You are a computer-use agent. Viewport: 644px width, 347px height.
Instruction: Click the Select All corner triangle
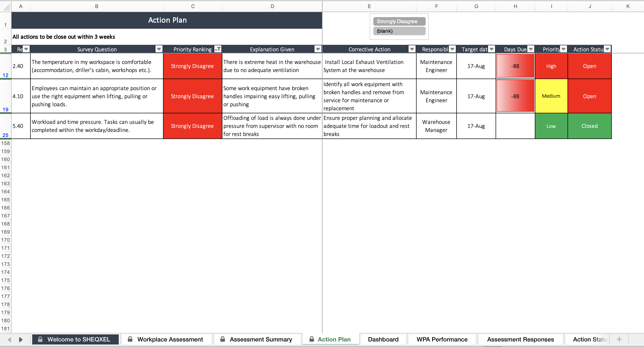click(x=6, y=6)
